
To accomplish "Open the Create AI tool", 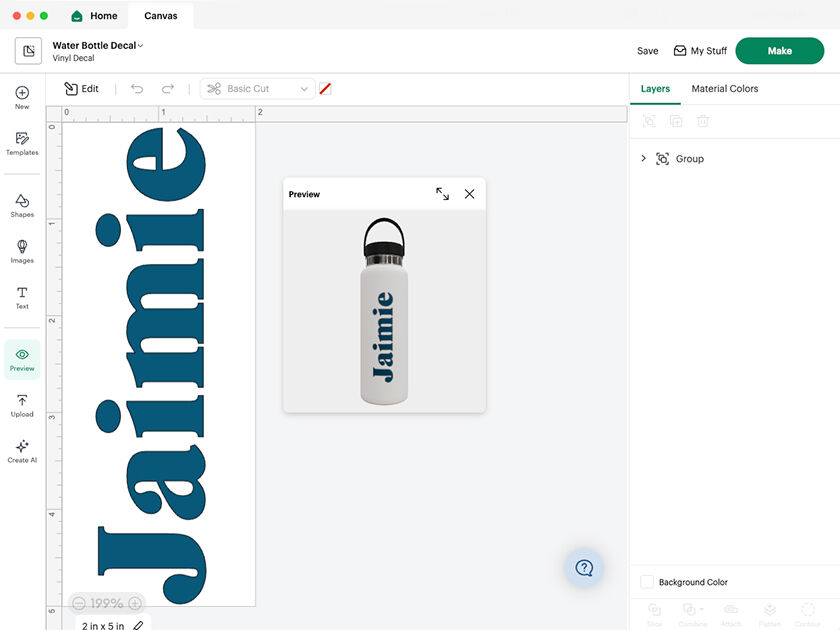I will click(x=22, y=451).
